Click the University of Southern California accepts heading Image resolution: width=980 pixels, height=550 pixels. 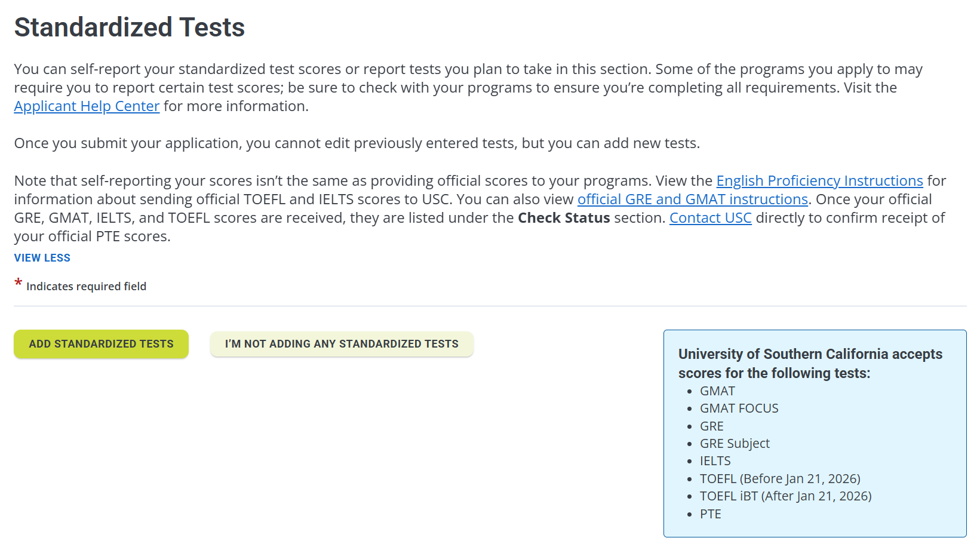[x=810, y=364]
